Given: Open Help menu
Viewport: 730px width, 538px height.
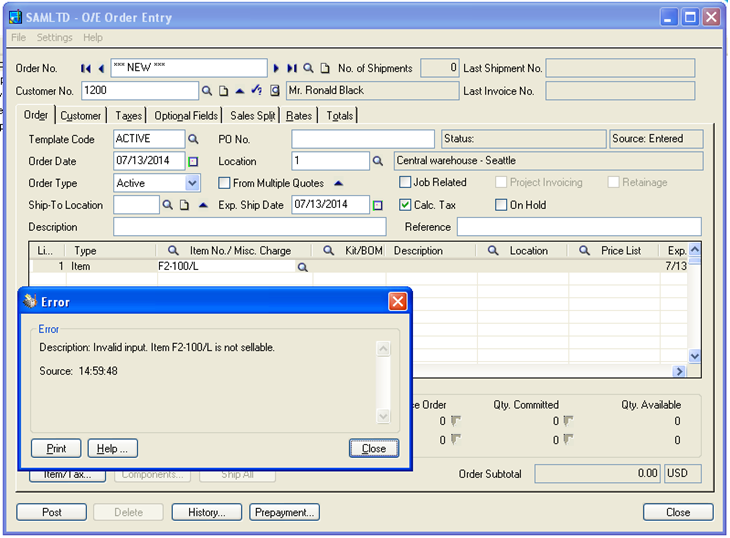Looking at the screenshot, I should [x=93, y=38].
